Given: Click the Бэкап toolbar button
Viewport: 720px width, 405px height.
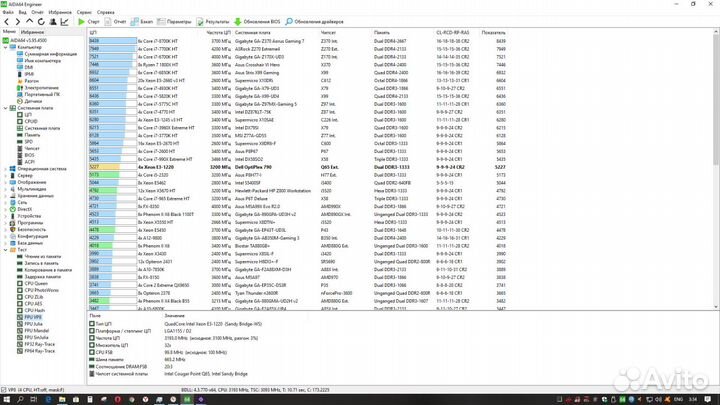Looking at the screenshot, I should pos(142,22).
